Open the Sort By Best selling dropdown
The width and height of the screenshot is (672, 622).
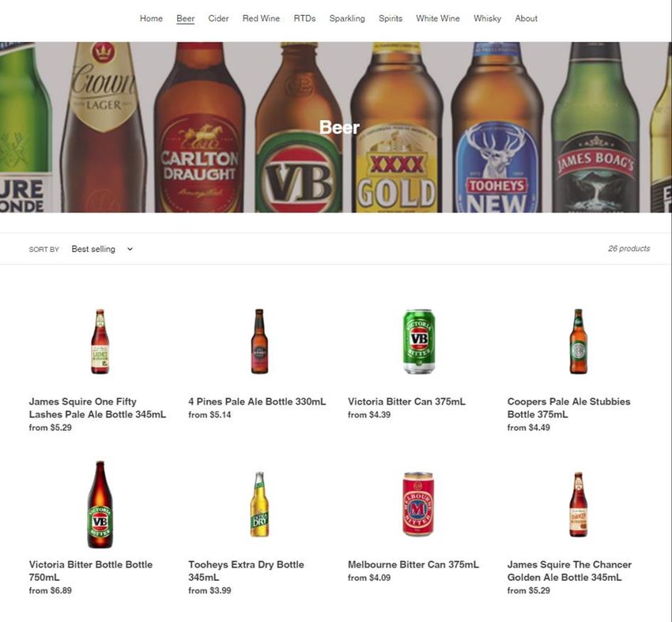[102, 249]
